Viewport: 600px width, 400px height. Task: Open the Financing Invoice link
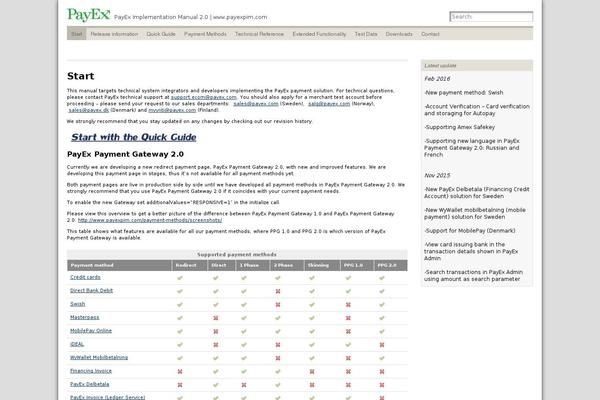(x=91, y=371)
